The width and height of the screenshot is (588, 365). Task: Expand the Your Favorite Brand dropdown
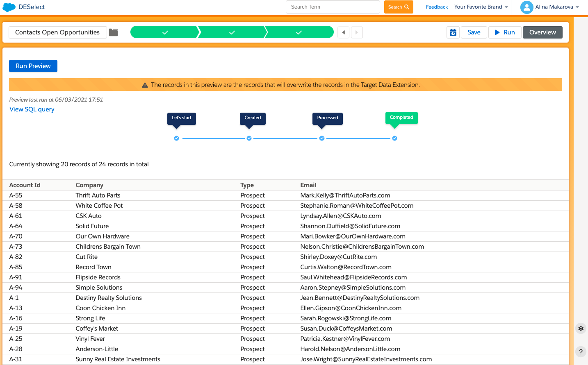coord(481,7)
